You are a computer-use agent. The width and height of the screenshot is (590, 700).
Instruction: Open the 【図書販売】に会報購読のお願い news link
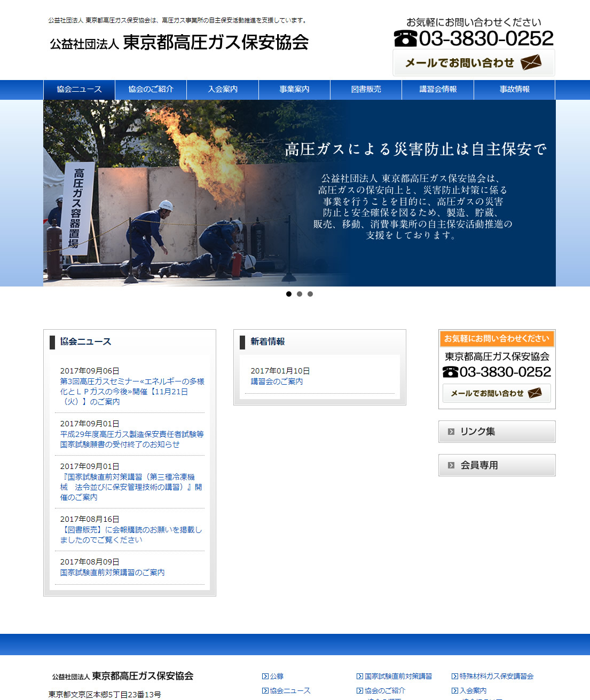[x=131, y=535]
